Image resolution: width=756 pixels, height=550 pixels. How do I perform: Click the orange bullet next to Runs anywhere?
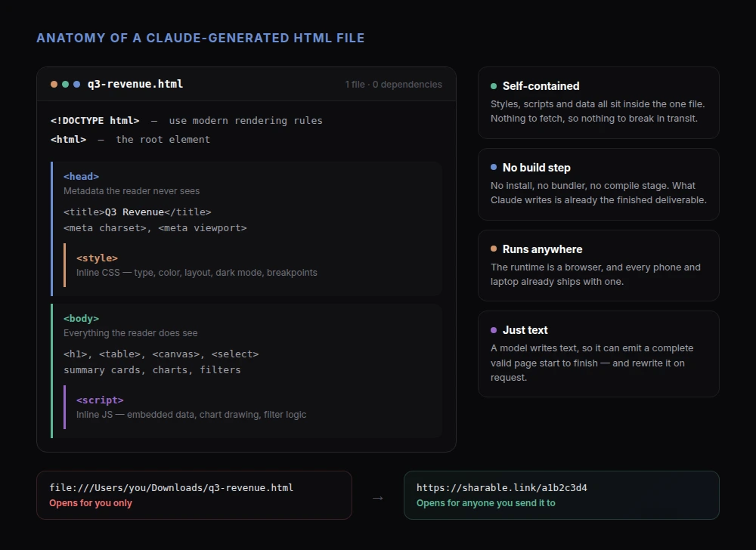[494, 249]
